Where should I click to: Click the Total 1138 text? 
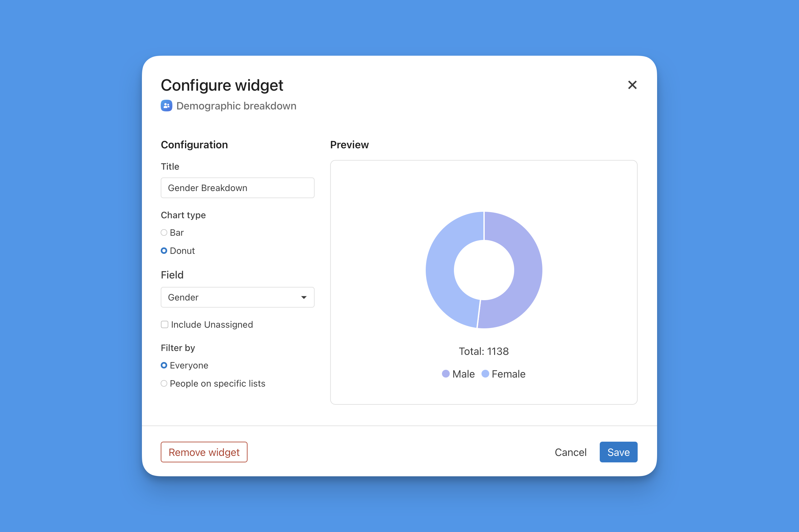[484, 351]
